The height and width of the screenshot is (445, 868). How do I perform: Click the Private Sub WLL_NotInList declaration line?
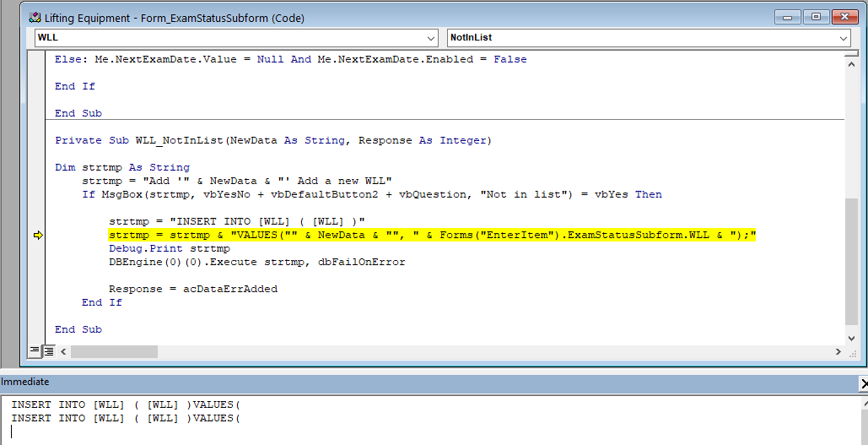click(x=273, y=140)
